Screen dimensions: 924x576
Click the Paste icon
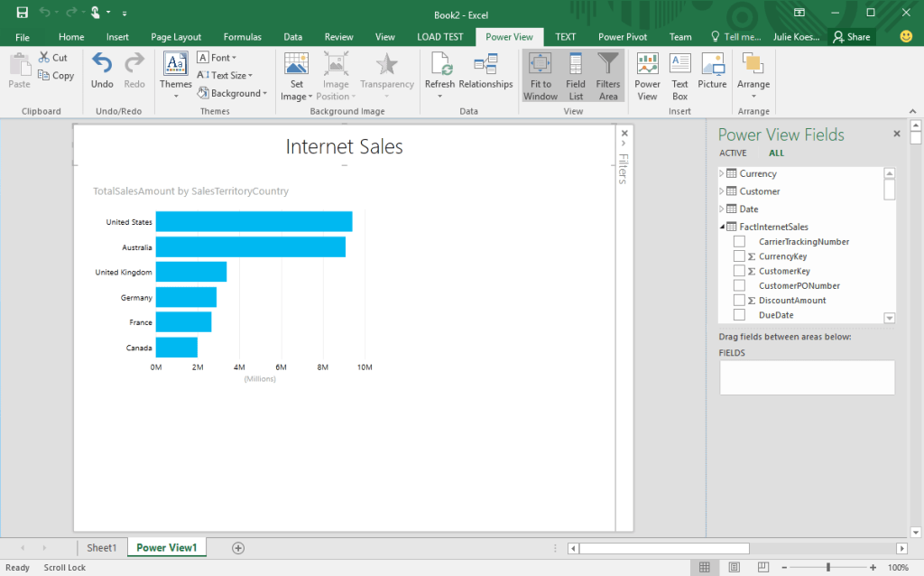point(20,65)
